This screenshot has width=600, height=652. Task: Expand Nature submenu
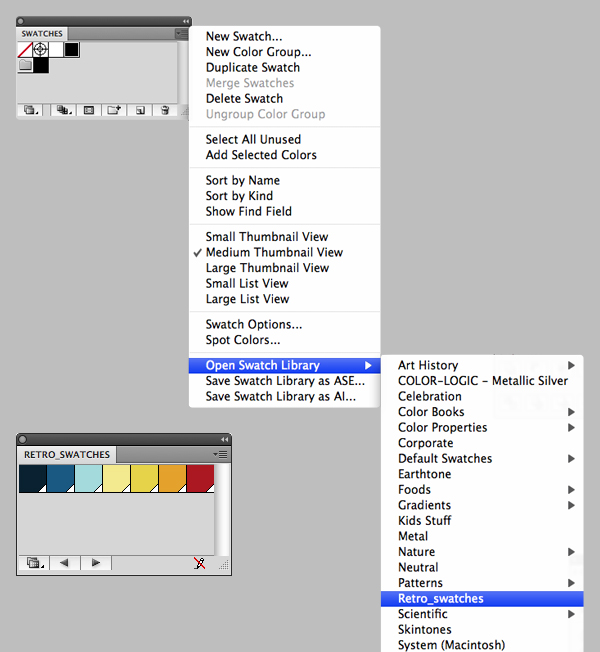[482, 552]
